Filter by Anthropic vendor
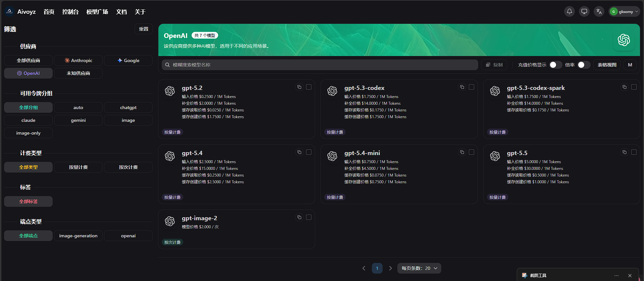 point(78,60)
